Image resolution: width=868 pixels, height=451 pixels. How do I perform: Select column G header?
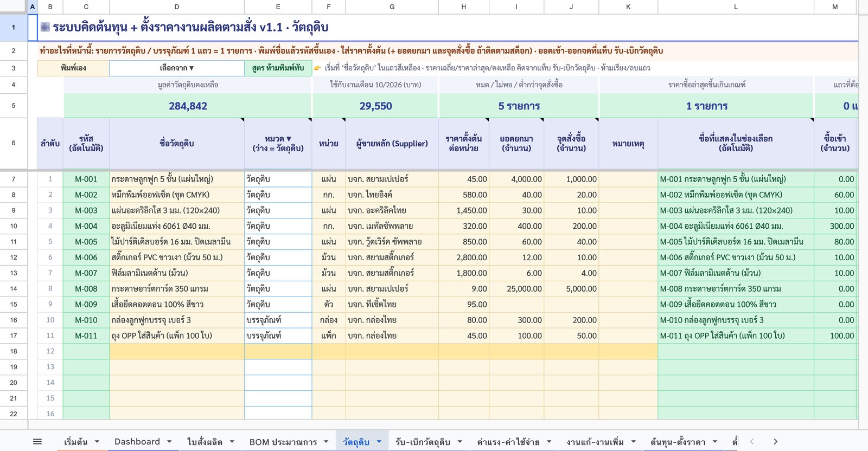tap(392, 7)
